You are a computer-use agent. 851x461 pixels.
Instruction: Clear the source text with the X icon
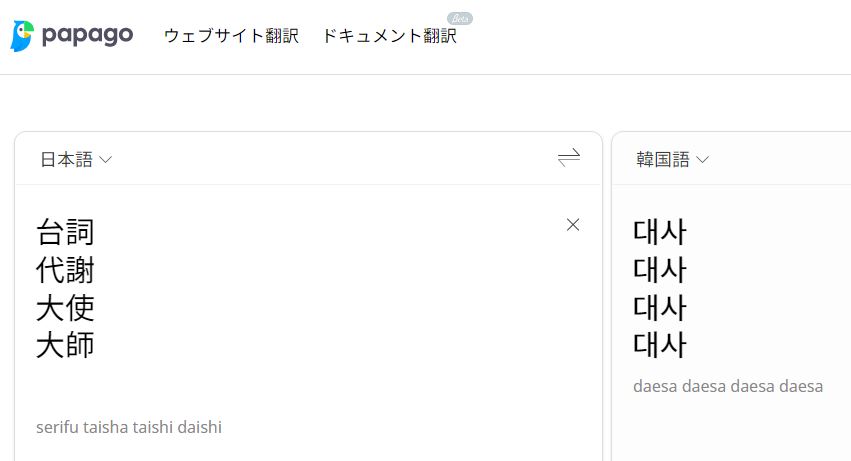573,225
